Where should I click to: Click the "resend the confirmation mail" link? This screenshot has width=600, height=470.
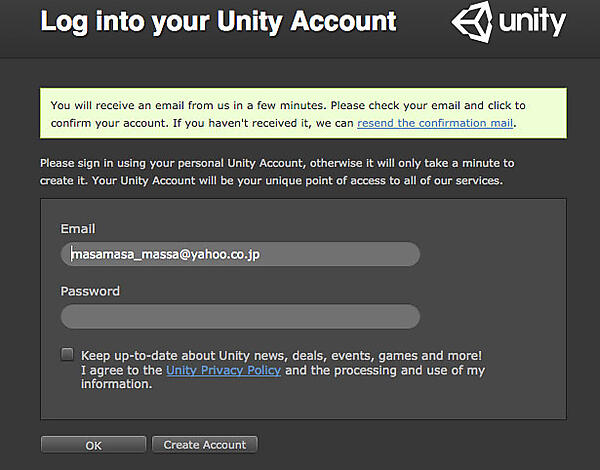pyautogui.click(x=435, y=123)
